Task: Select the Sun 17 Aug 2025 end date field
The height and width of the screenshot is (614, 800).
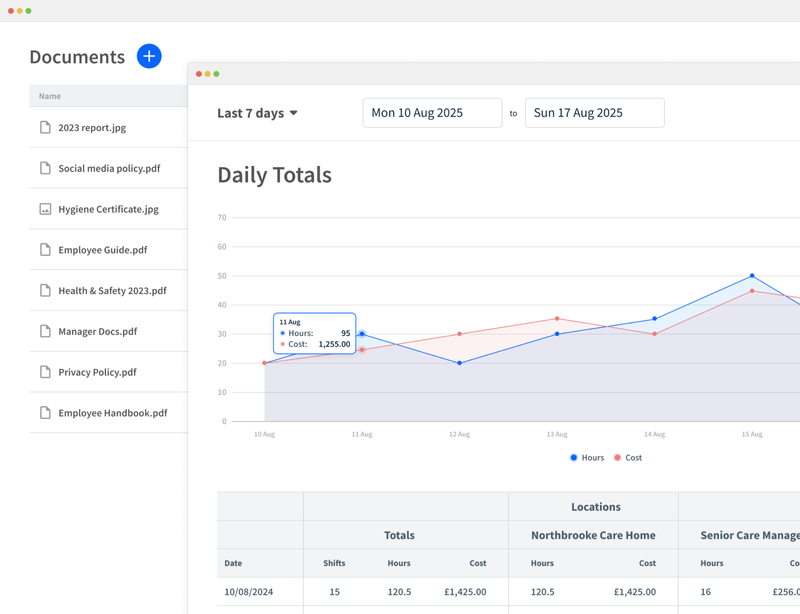Action: click(594, 112)
